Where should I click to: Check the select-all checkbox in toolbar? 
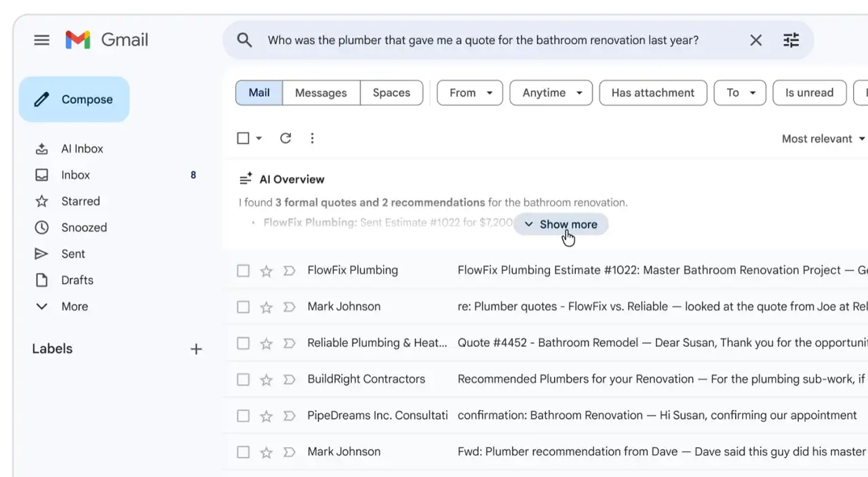point(243,138)
